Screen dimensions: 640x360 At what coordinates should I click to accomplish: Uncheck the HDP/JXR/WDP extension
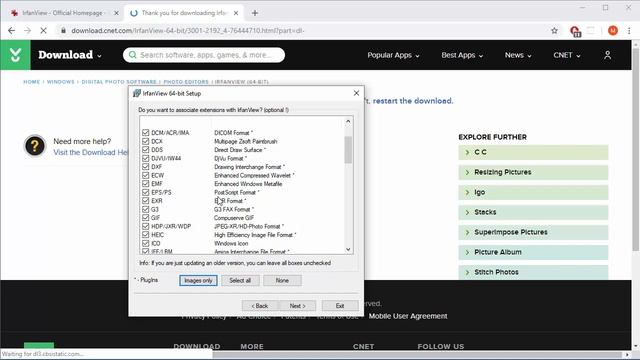click(x=146, y=226)
